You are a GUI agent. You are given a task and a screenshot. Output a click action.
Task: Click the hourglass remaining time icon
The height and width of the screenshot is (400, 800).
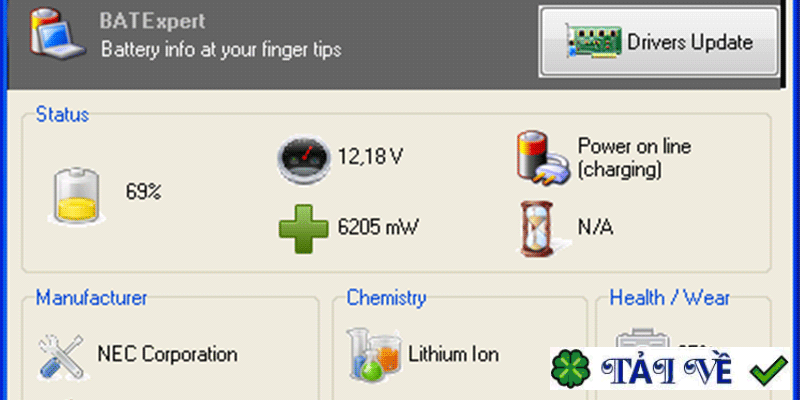(537, 228)
